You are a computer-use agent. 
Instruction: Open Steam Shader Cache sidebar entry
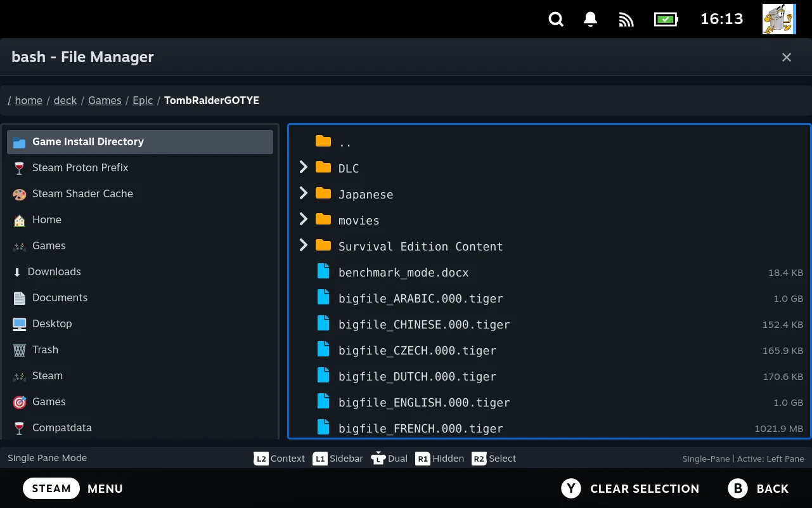point(140,194)
